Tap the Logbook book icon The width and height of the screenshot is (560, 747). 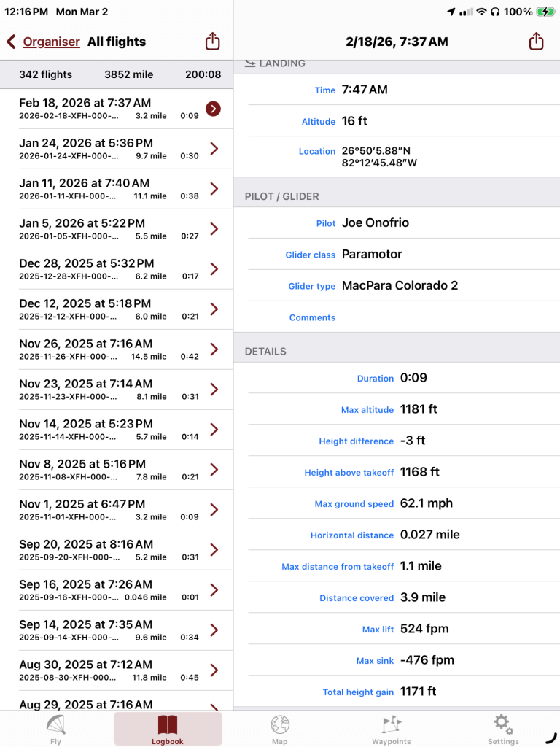[x=168, y=724]
